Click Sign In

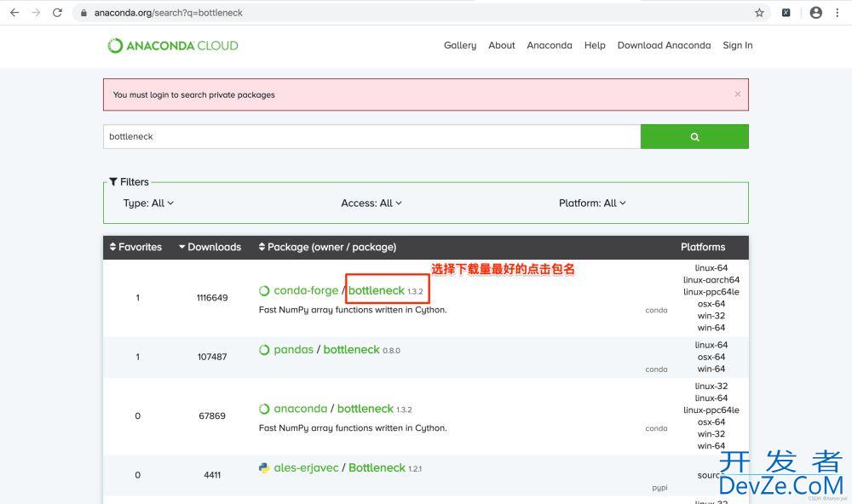pyautogui.click(x=737, y=46)
